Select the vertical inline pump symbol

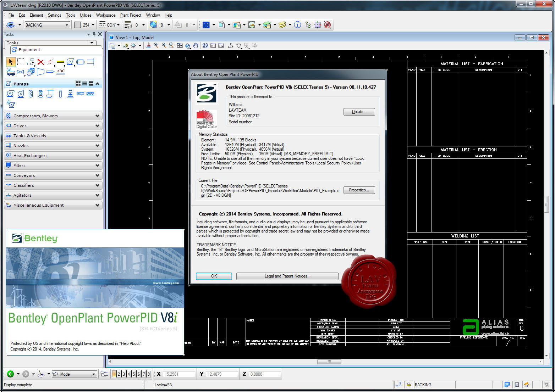click(x=31, y=94)
